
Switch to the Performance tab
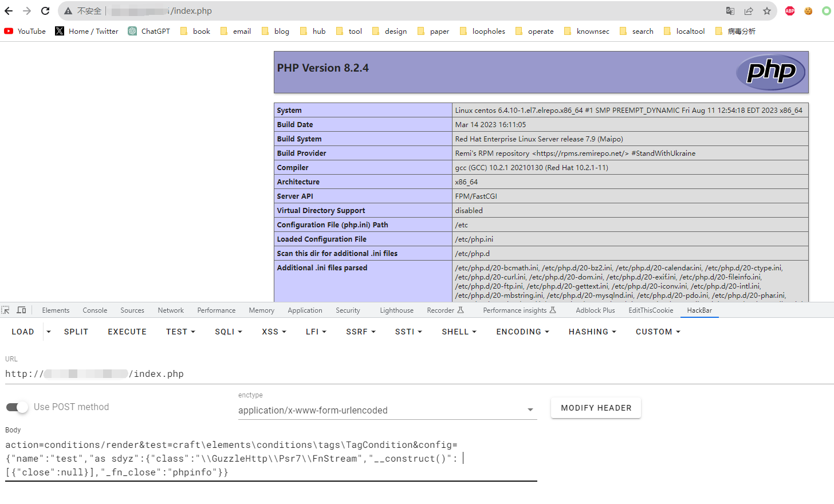pos(217,310)
